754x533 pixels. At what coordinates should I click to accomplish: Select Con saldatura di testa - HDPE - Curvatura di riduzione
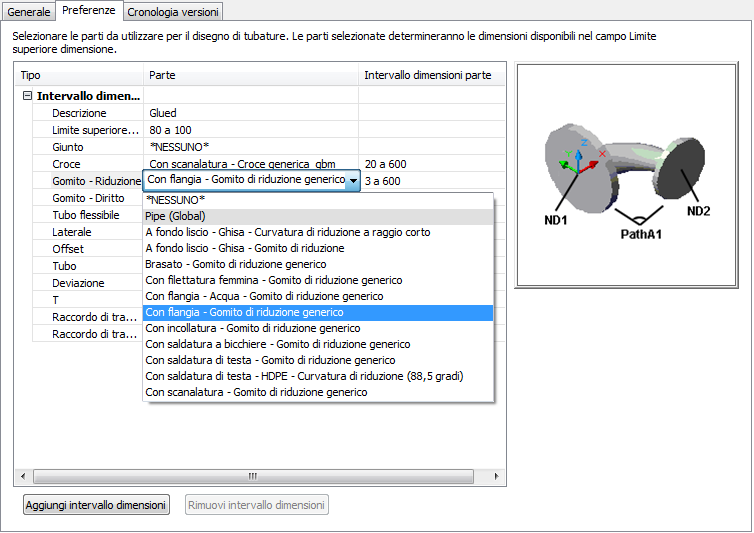[318, 376]
